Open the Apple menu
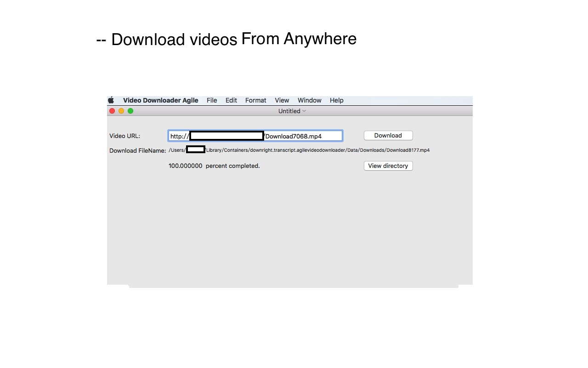588x368 pixels. point(111,100)
